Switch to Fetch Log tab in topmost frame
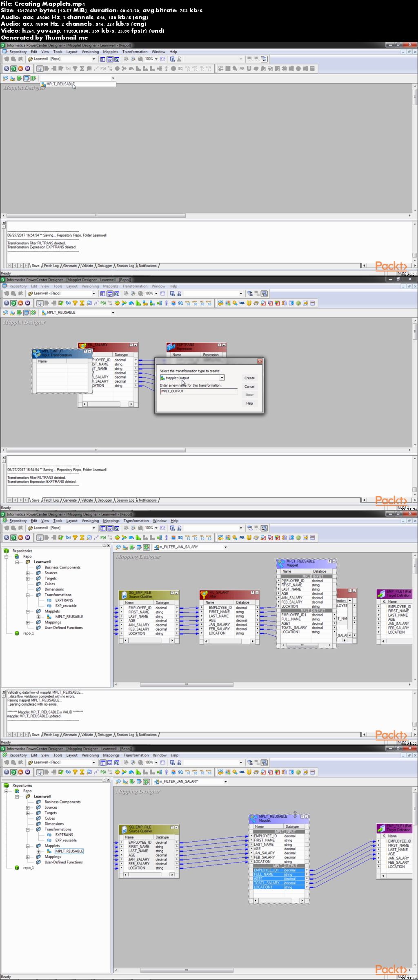The image size is (418, 980). 51,265
